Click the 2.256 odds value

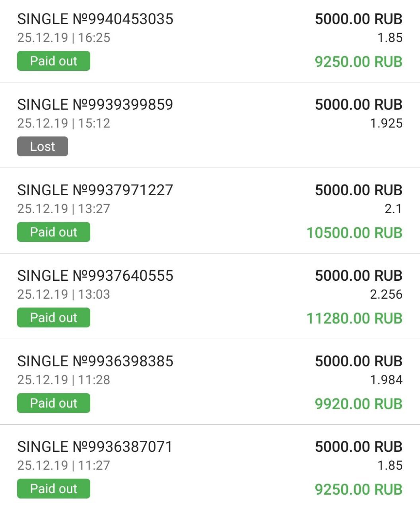[x=386, y=294]
